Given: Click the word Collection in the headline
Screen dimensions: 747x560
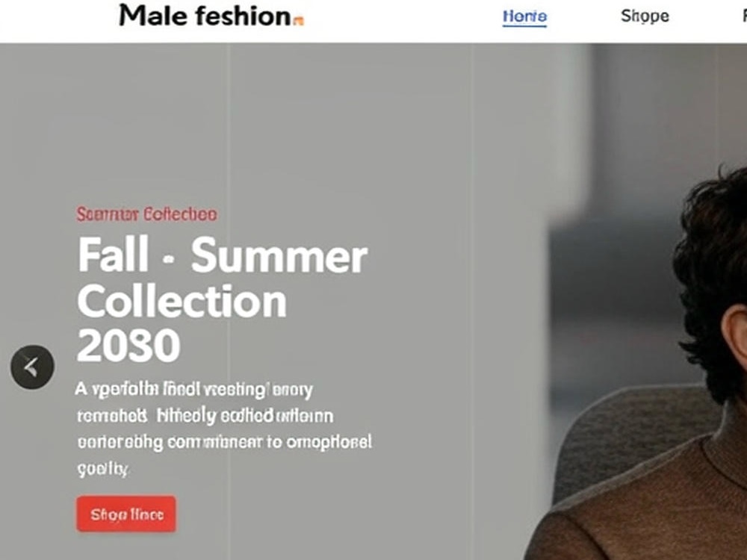Looking at the screenshot, I should click(182, 301).
